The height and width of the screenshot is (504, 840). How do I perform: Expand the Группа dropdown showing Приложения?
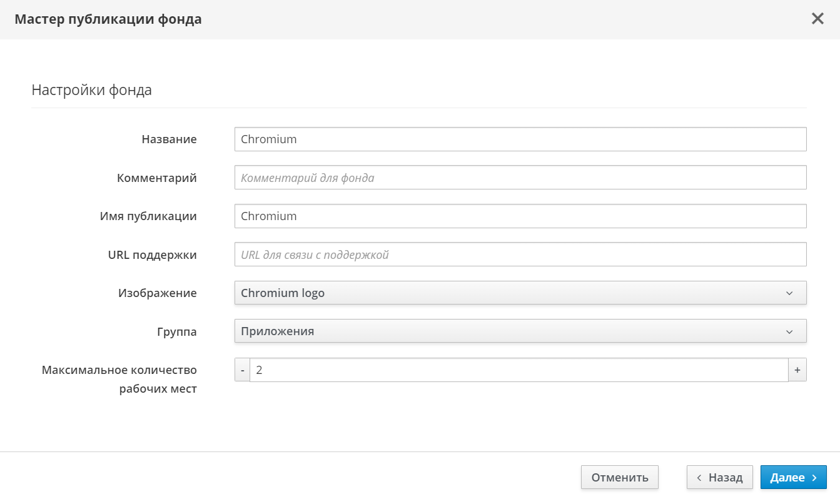[x=520, y=331]
